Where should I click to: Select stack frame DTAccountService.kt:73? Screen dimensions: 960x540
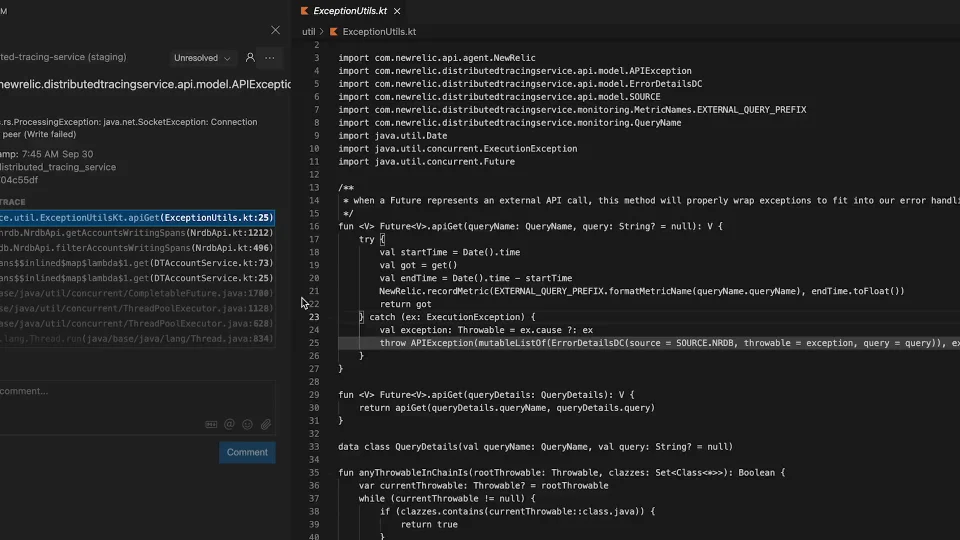(137, 263)
